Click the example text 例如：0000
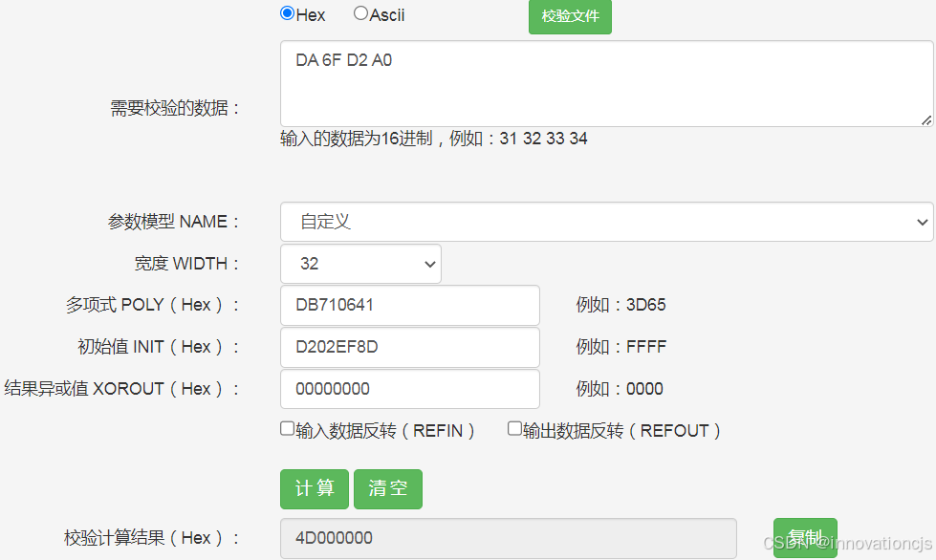Screen dimensions: 936x560 620,389
